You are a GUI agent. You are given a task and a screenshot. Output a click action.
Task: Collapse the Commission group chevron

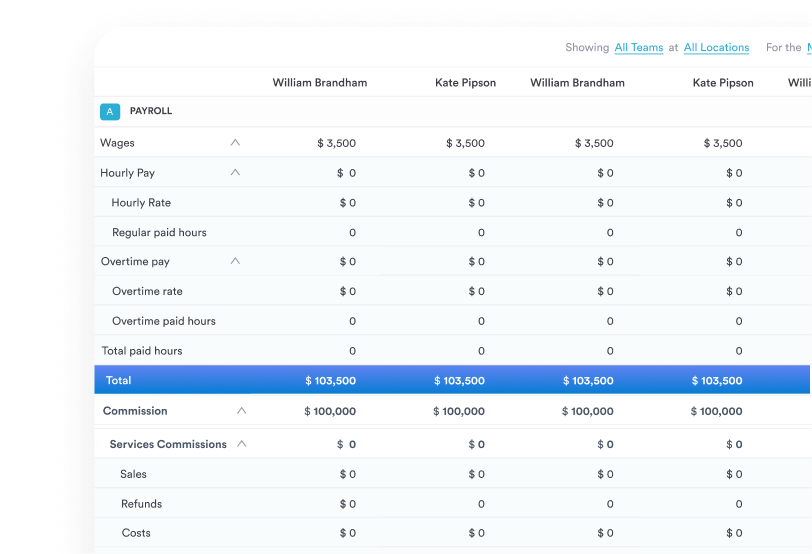click(x=241, y=411)
